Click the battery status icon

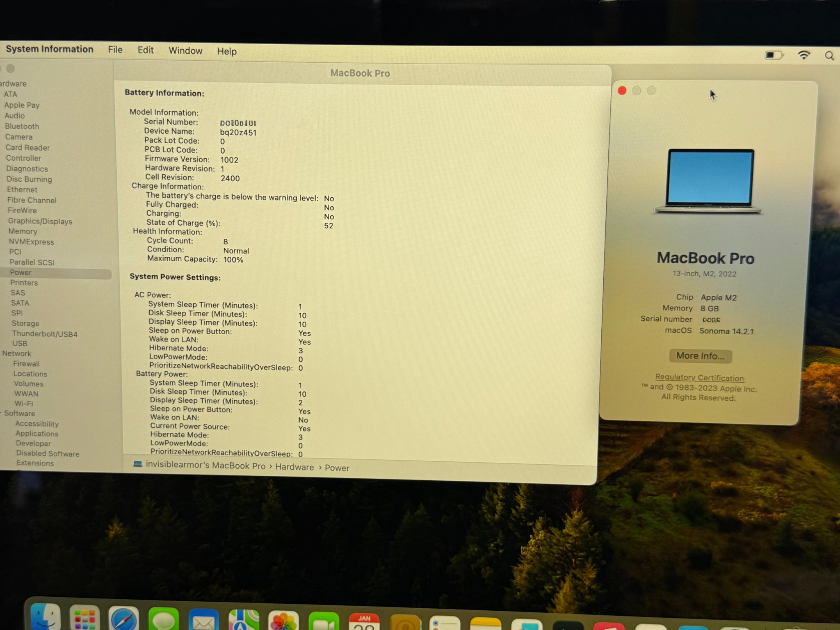click(x=774, y=55)
